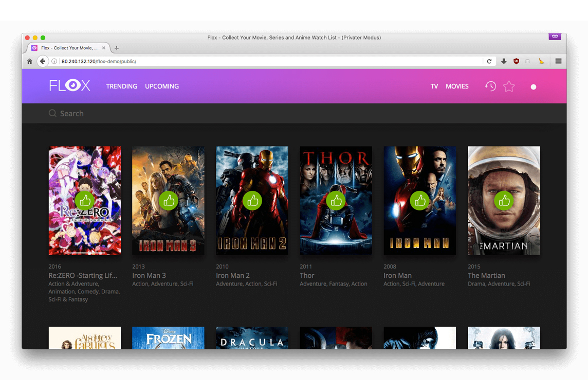Open the TRENDING page
Image resolution: width=588 pixels, height=390 pixels.
point(121,86)
